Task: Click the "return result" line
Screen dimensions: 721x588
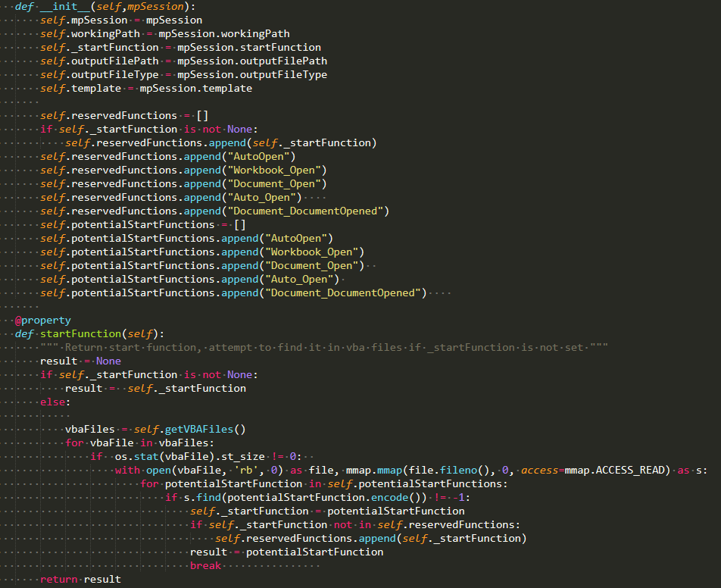Action: tap(80, 579)
